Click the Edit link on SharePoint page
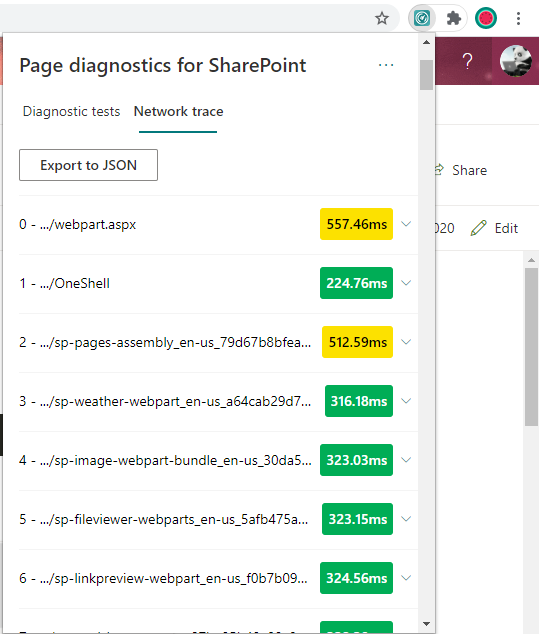539x634 pixels. click(x=506, y=228)
